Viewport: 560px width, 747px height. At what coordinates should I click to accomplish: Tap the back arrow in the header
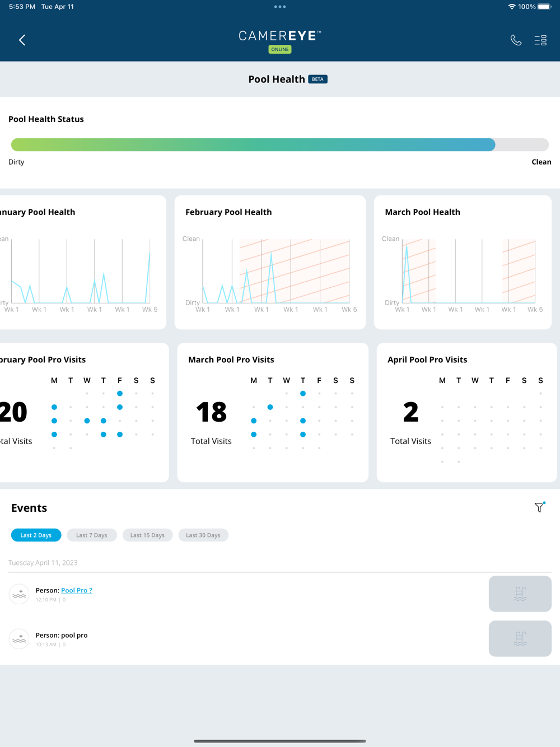click(22, 40)
